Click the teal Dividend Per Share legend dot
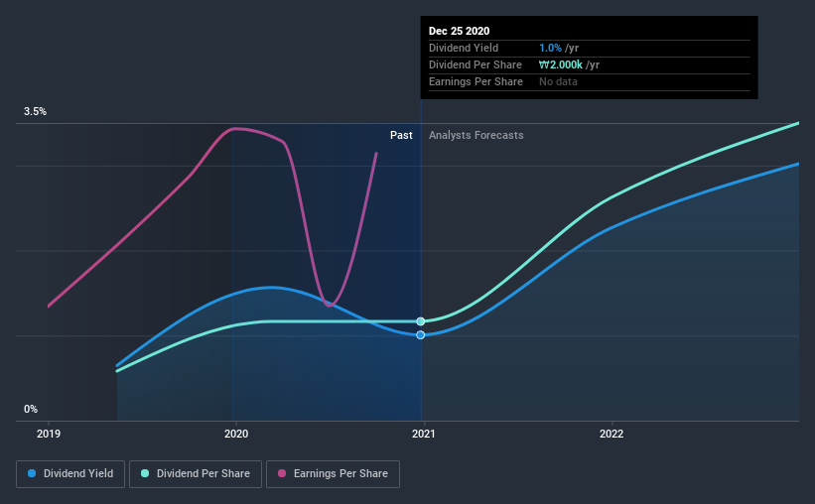 pyautogui.click(x=145, y=473)
